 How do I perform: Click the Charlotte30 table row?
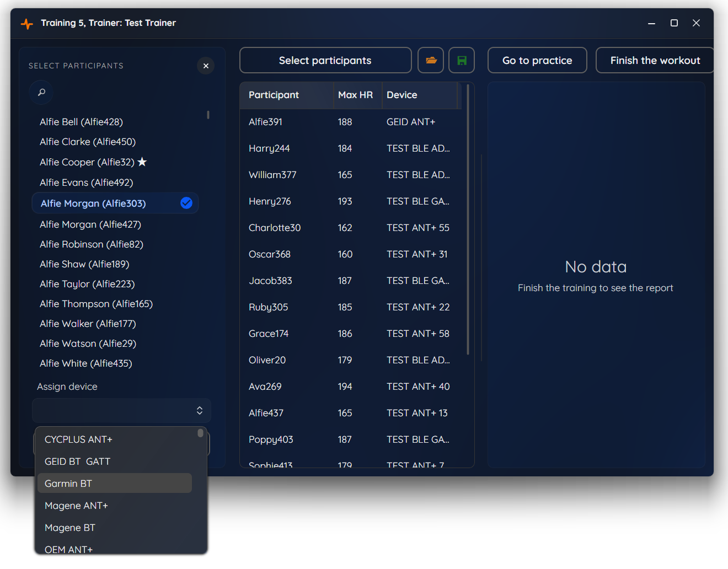coord(351,228)
